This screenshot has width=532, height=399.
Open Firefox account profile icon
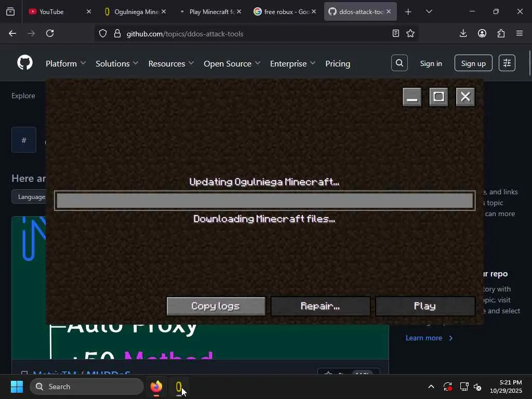point(482,33)
